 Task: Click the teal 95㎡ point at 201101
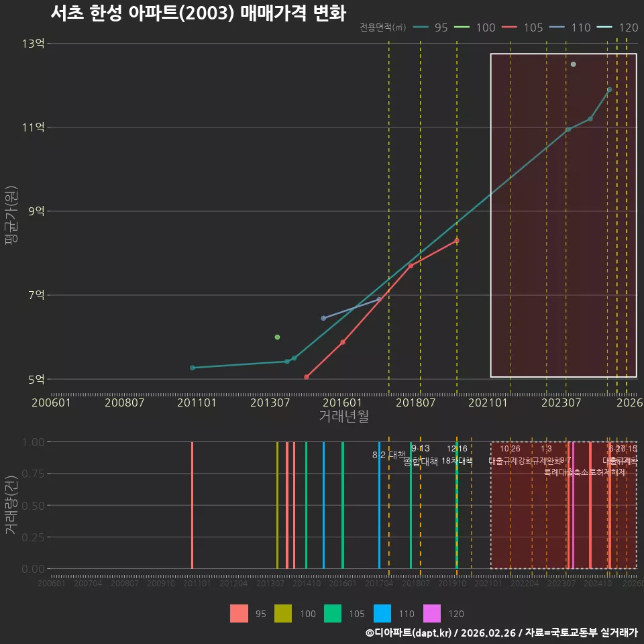coord(193,368)
